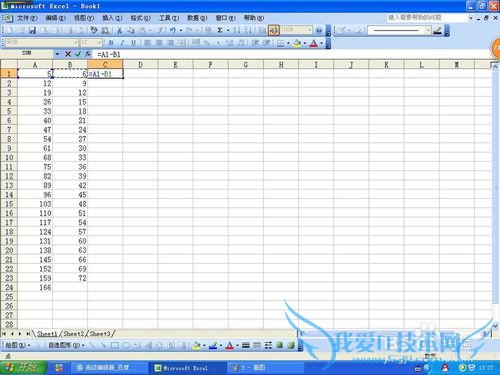Switch to Sheet3 tab
The image size is (500, 375).
(x=100, y=334)
